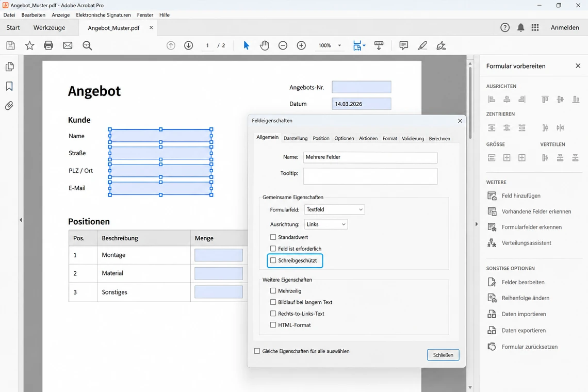Open the Elektronische Signaturen menu
Viewport: 588px width, 392px height.
click(x=104, y=15)
